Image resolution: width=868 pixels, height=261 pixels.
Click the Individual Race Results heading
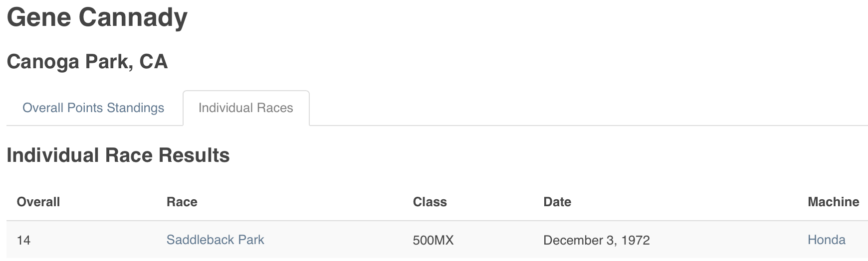[118, 155]
